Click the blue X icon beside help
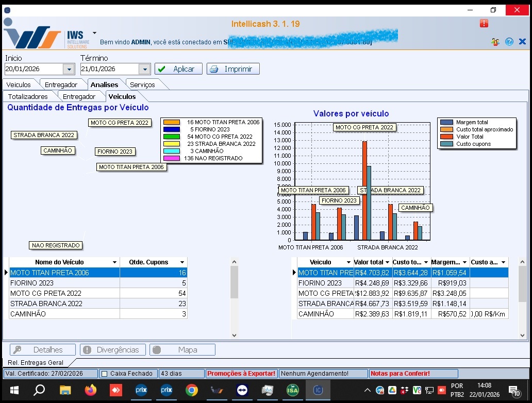The width and height of the screenshot is (532, 403). (522, 42)
